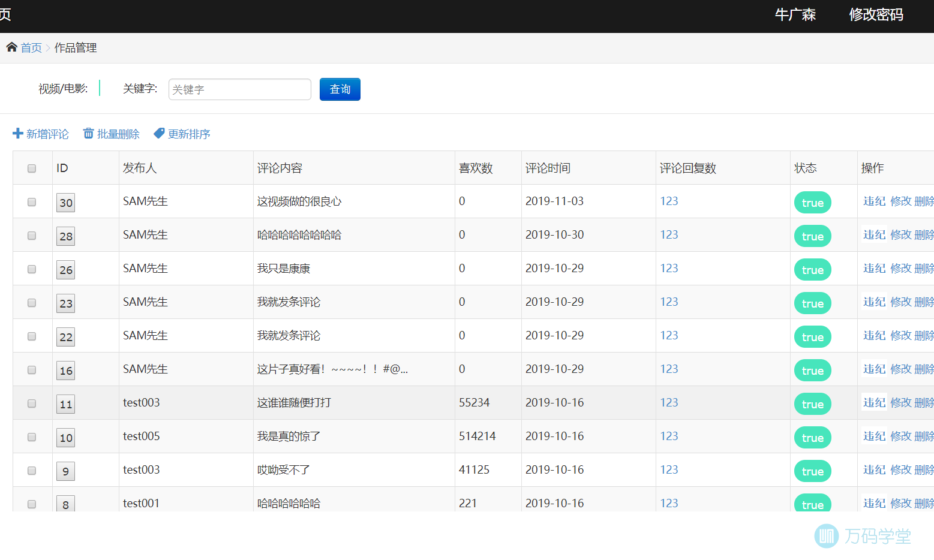Click 修改 for the 我是真的惊了 comment
The image size is (934, 560).
pyautogui.click(x=901, y=436)
